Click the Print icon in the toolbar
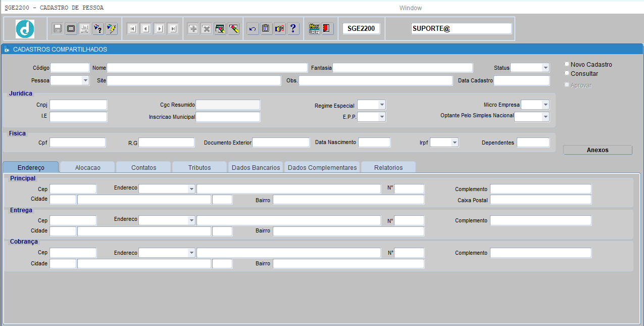Viewport: 644px width, 326px height. click(x=85, y=29)
